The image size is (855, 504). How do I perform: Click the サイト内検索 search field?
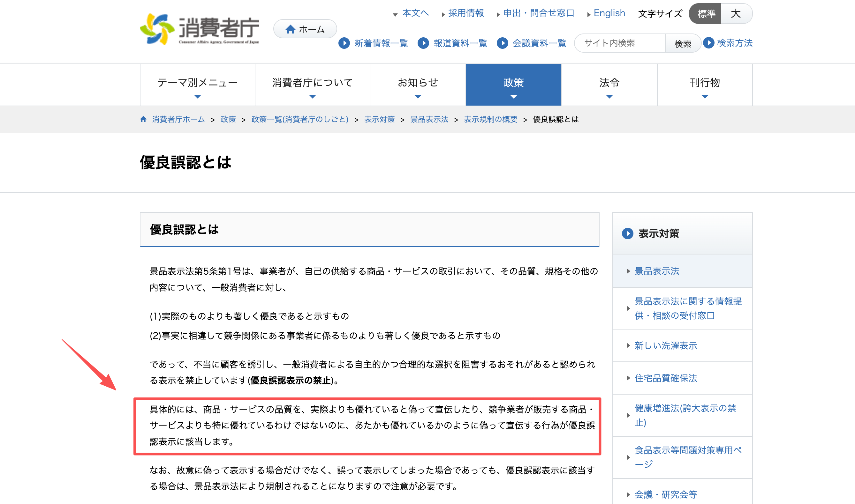tap(620, 43)
